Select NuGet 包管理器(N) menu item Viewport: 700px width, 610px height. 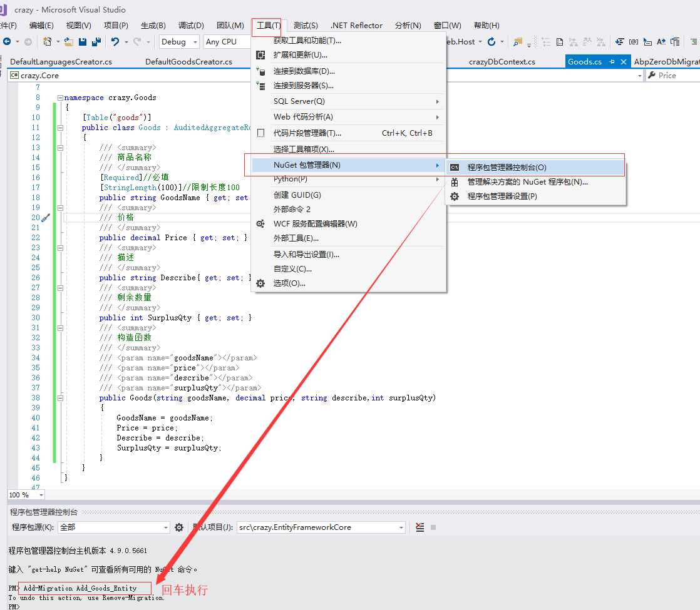348,165
